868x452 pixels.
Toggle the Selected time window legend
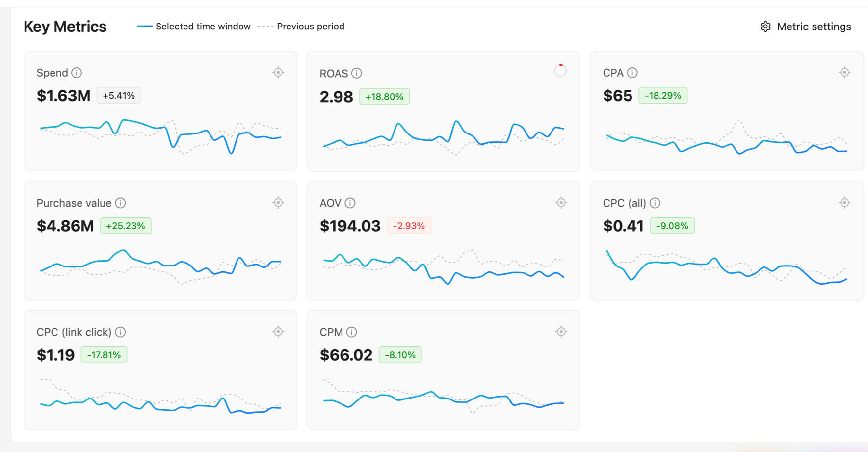click(194, 27)
